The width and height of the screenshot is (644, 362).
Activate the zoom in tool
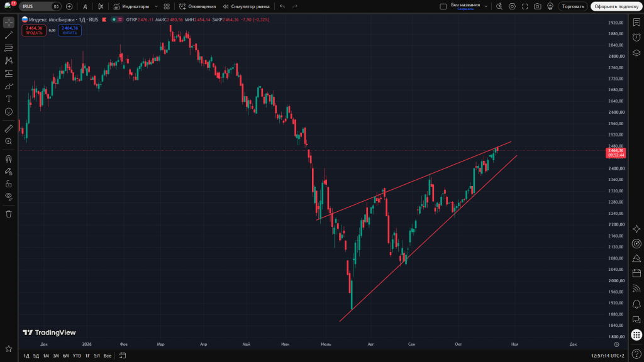(9, 141)
